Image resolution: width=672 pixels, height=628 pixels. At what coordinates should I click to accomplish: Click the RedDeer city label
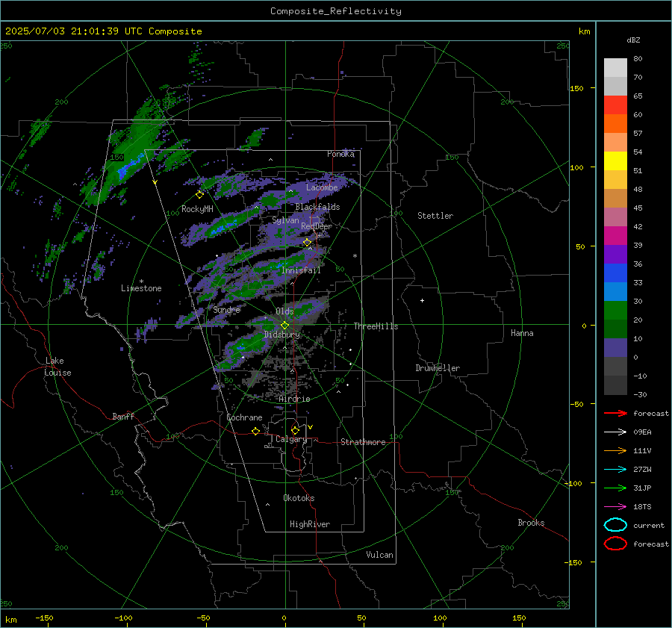point(317,226)
